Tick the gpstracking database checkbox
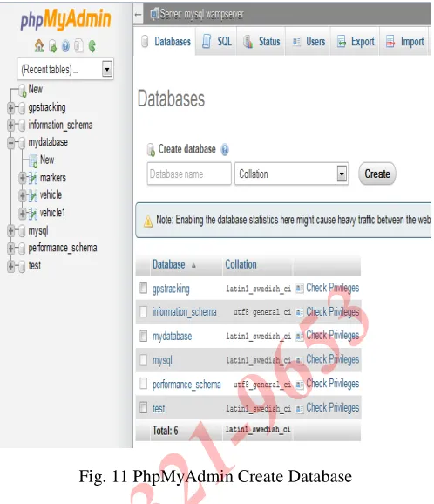 (144, 288)
